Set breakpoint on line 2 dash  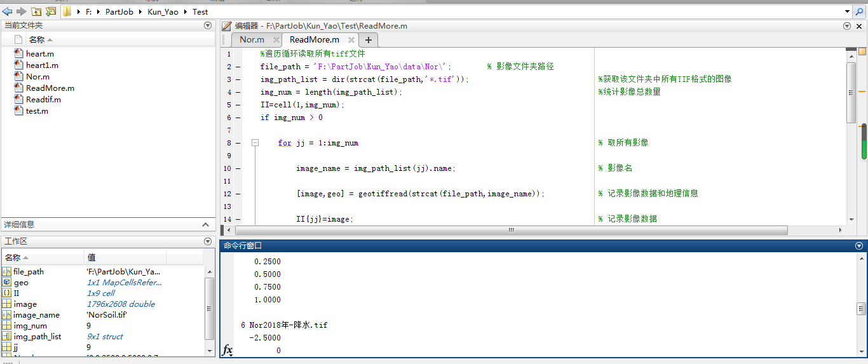pos(238,67)
